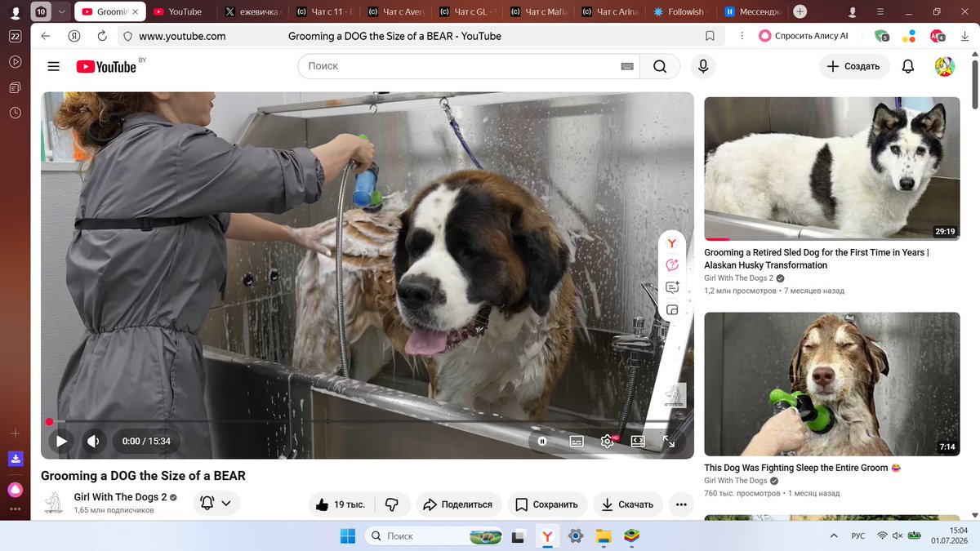Click the YouTube search magnifier button

pos(660,66)
